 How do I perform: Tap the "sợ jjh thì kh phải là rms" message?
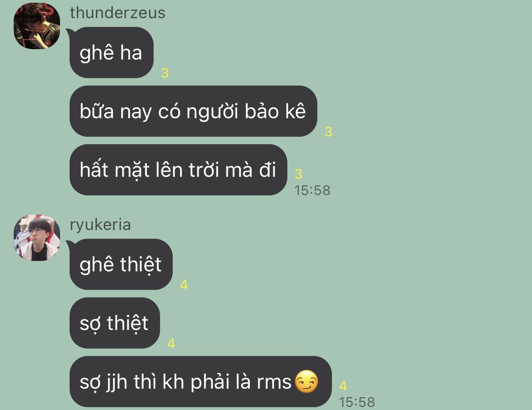click(x=200, y=381)
